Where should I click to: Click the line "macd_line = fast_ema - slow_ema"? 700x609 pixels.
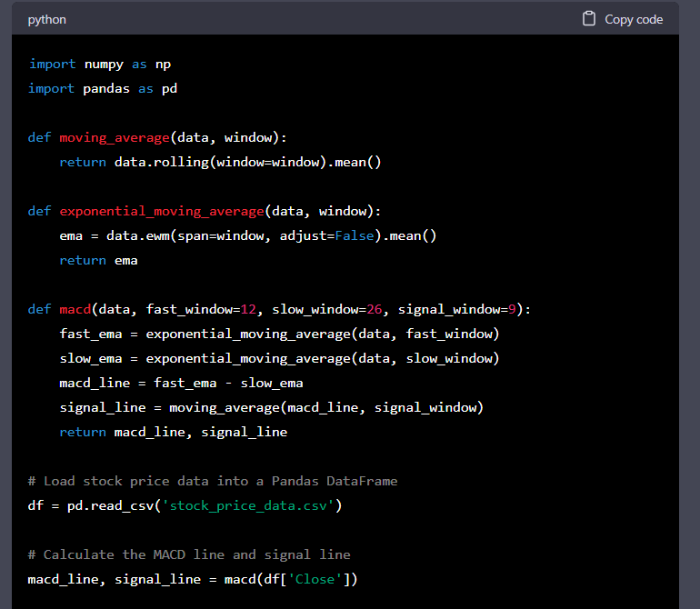click(181, 383)
